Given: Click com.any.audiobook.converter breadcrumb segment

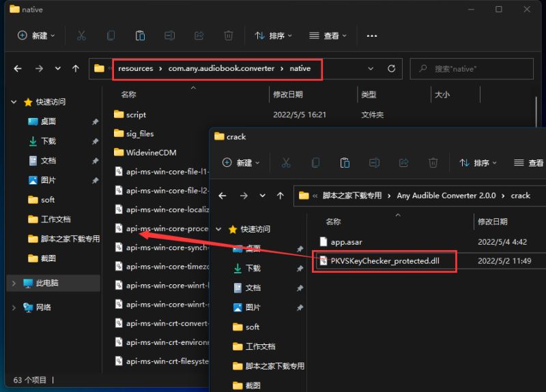Looking at the screenshot, I should (x=221, y=69).
